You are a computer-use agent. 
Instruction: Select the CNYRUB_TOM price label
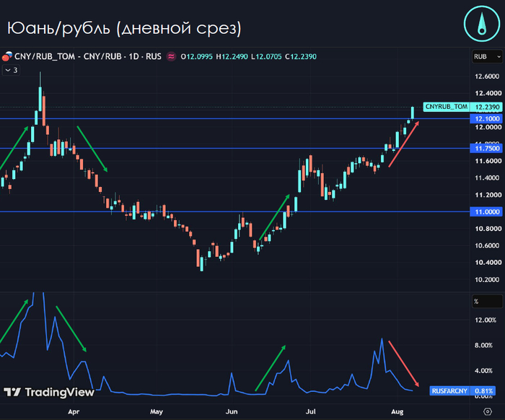point(446,107)
